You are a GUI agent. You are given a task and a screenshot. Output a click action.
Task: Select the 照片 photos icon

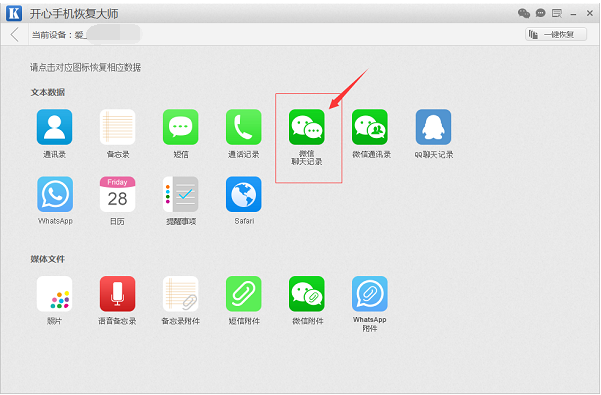54,294
